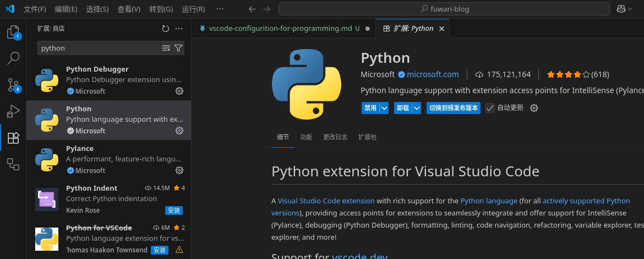This screenshot has height=259, width=644.
Task: Open the Source Control view
Action: tap(13, 85)
